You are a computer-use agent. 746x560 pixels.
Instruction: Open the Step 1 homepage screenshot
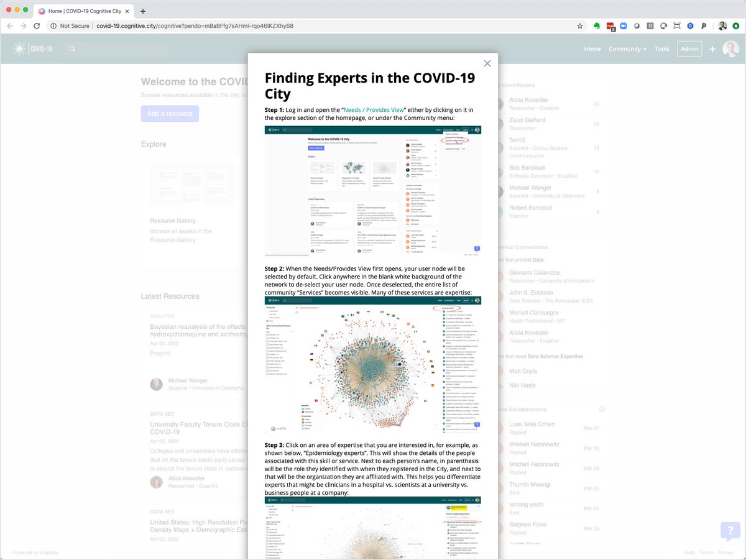pos(373,191)
